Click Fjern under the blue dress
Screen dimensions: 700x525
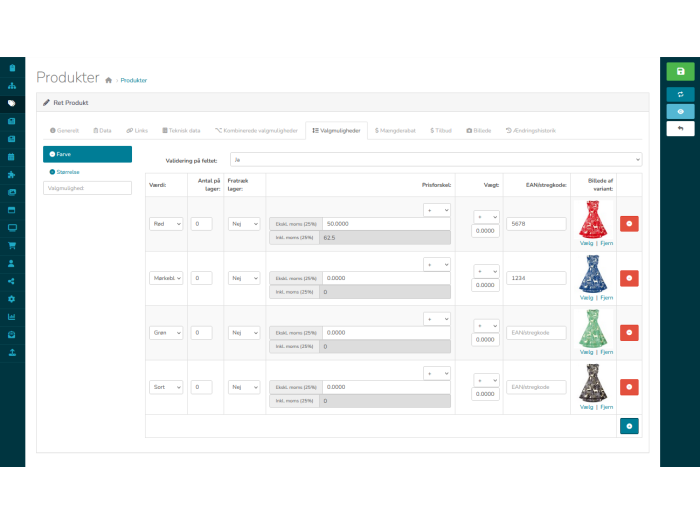click(607, 298)
